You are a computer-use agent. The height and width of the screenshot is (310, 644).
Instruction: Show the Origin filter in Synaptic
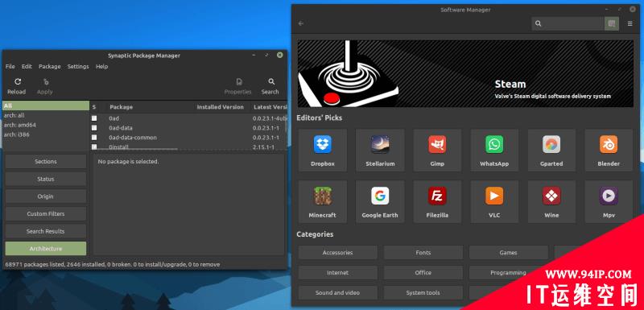pos(46,196)
